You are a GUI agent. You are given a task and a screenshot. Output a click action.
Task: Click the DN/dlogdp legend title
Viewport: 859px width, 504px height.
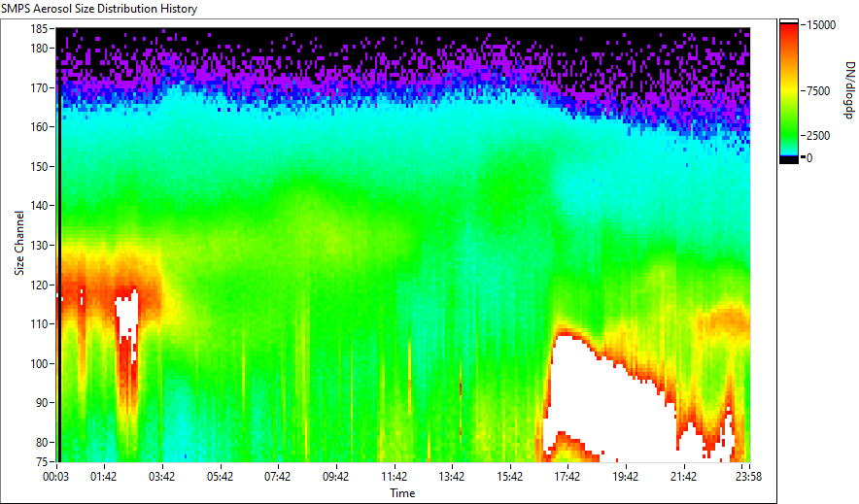(849, 90)
